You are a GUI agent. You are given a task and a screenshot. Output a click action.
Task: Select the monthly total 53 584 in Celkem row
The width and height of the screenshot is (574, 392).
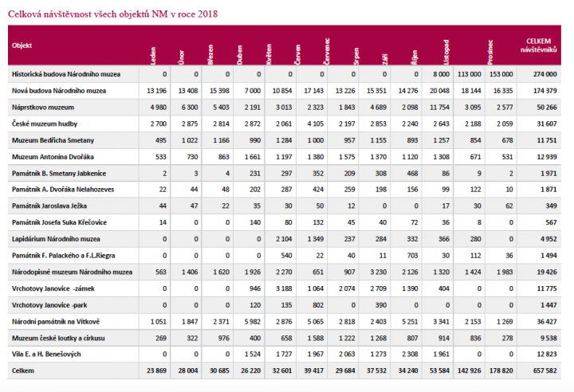click(439, 370)
